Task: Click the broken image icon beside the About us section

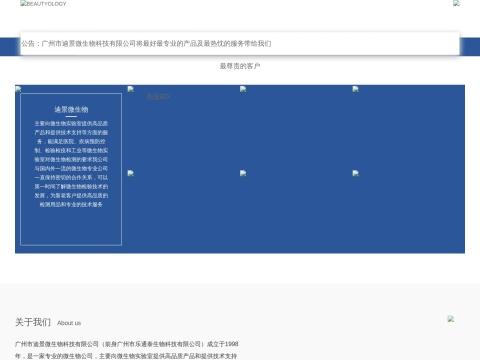Action: (x=451, y=319)
